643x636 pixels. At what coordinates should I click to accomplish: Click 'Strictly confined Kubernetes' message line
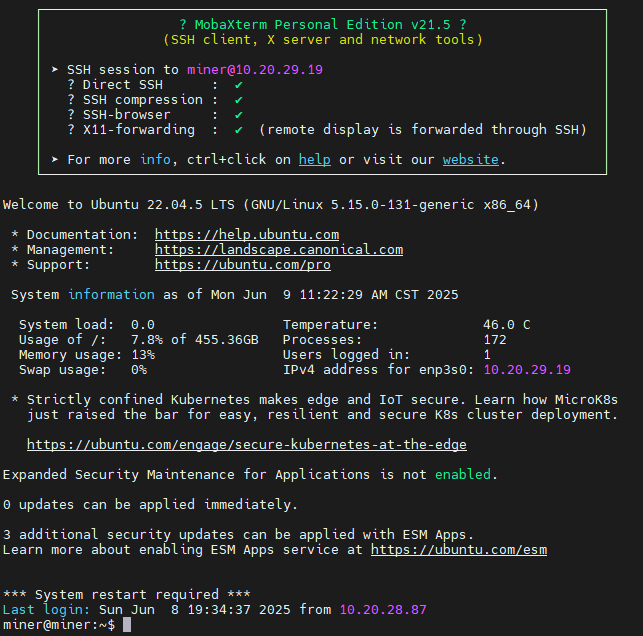click(322, 400)
